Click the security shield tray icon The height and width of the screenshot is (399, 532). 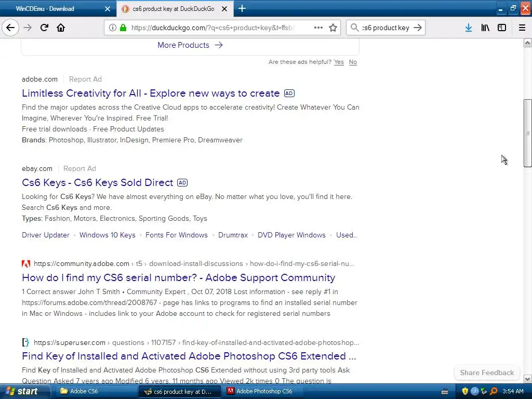pyautogui.click(x=465, y=391)
